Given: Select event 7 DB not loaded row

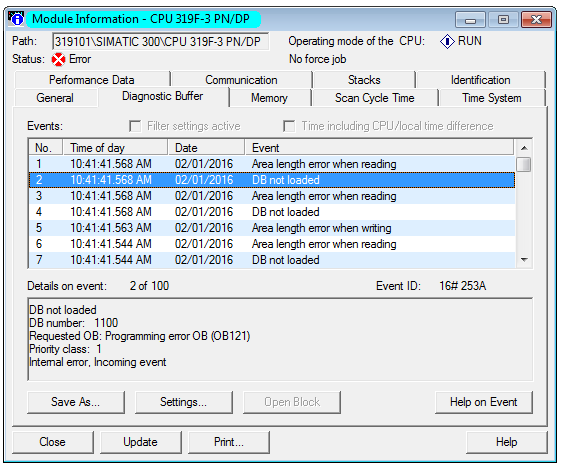Looking at the screenshot, I should click(272, 260).
